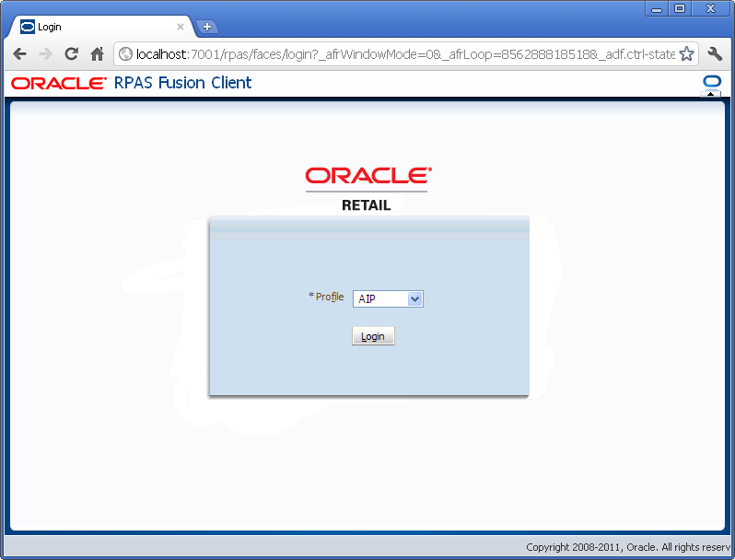Screen dimensions: 735x560
Task: Close the Login tab
Action: [180, 28]
